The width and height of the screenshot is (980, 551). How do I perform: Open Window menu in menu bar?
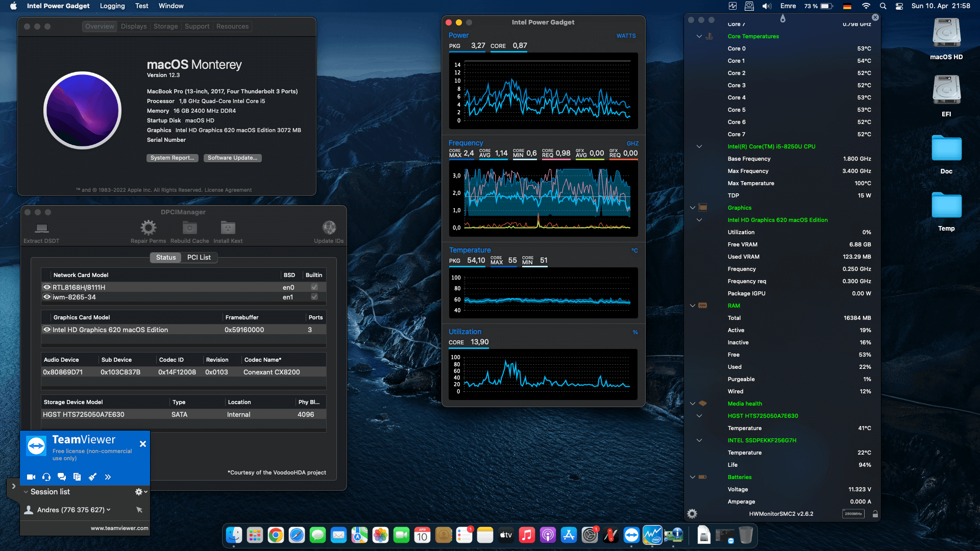pyautogui.click(x=171, y=6)
